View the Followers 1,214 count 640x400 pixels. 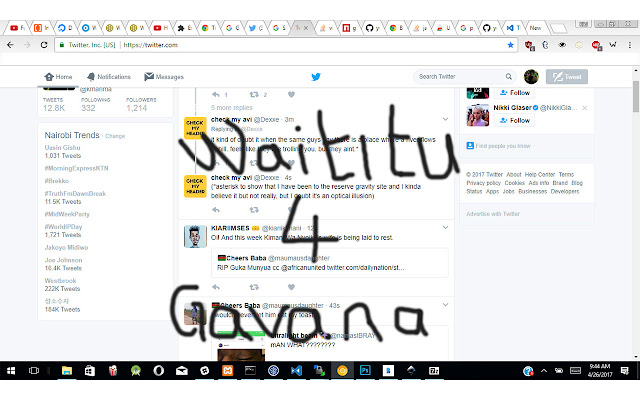141,104
